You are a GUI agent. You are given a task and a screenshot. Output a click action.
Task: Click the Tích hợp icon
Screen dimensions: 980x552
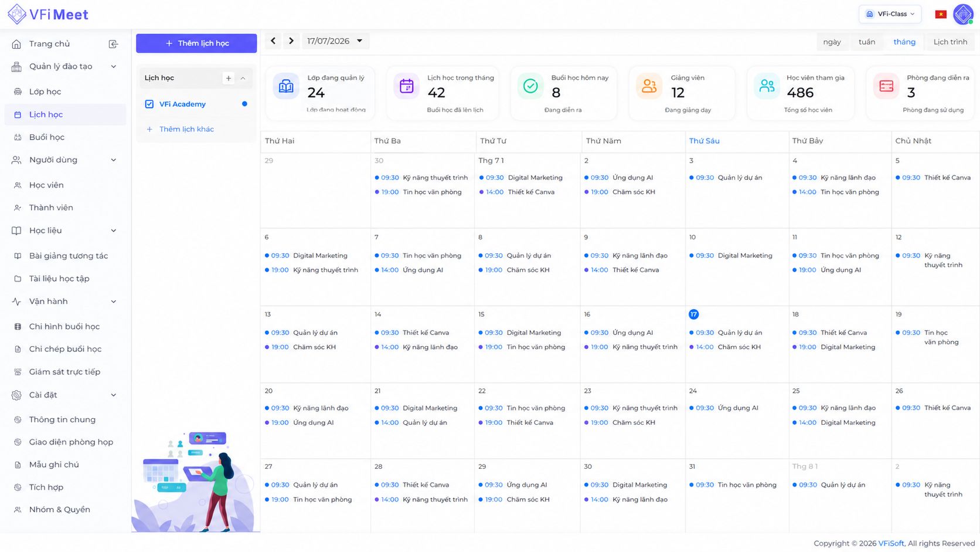pos(18,487)
